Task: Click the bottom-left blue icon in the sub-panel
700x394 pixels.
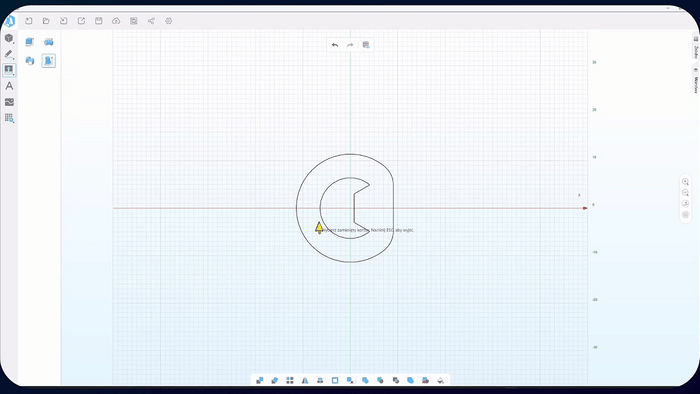Action: (x=29, y=61)
